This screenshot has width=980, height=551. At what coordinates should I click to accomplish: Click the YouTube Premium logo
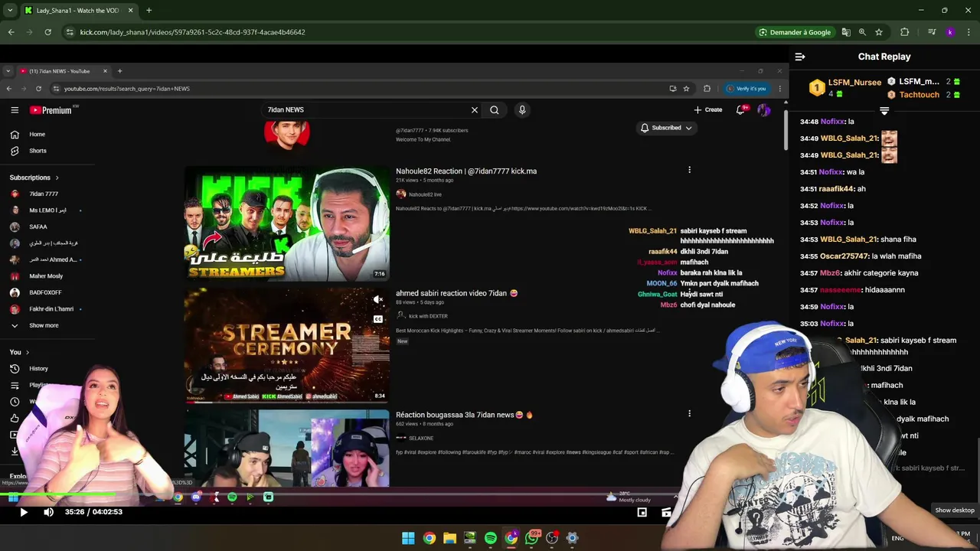[x=51, y=110]
